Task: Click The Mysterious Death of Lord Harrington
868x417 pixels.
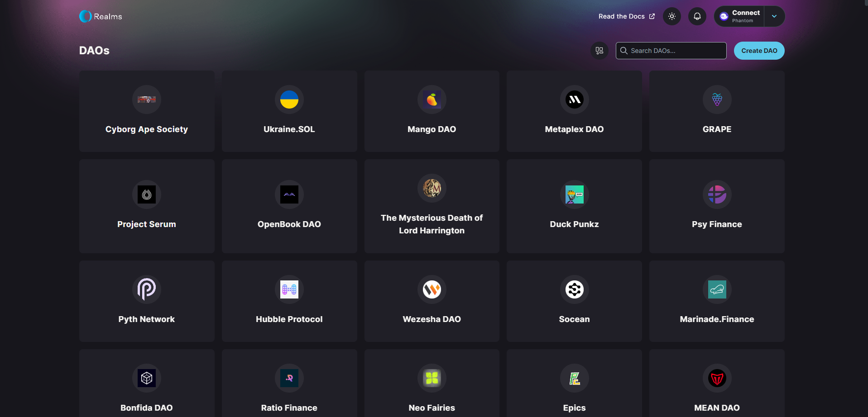Action: coord(432,224)
